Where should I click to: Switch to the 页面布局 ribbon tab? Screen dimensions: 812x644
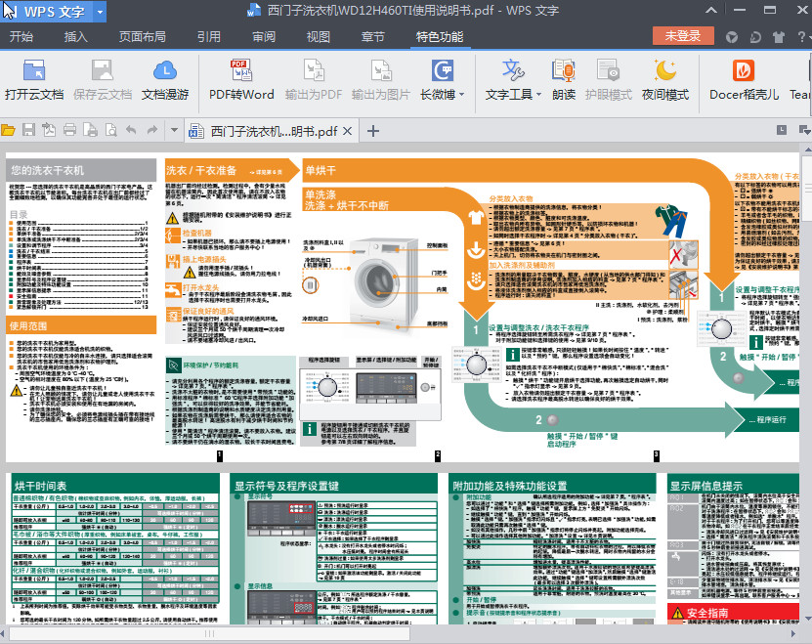(143, 37)
